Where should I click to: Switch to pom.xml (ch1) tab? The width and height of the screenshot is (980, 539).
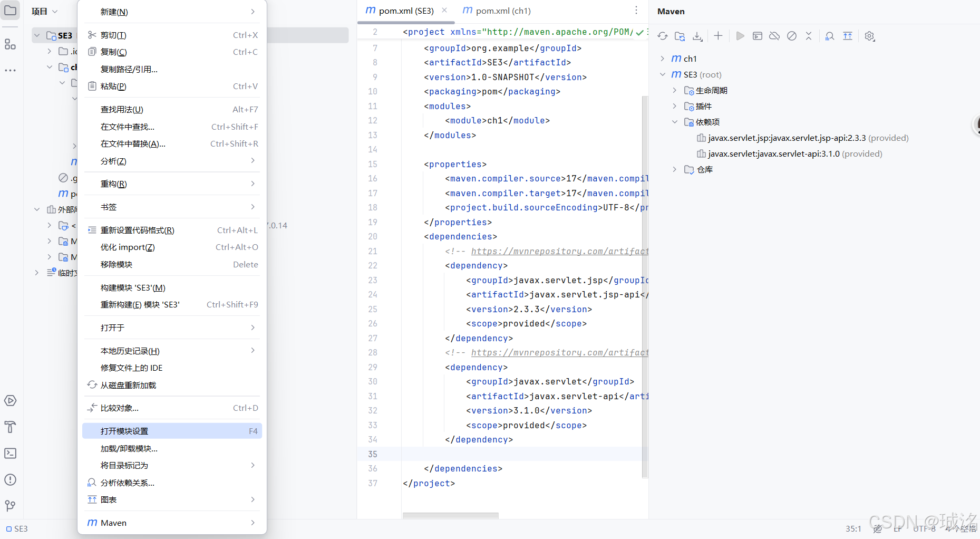[x=497, y=11]
